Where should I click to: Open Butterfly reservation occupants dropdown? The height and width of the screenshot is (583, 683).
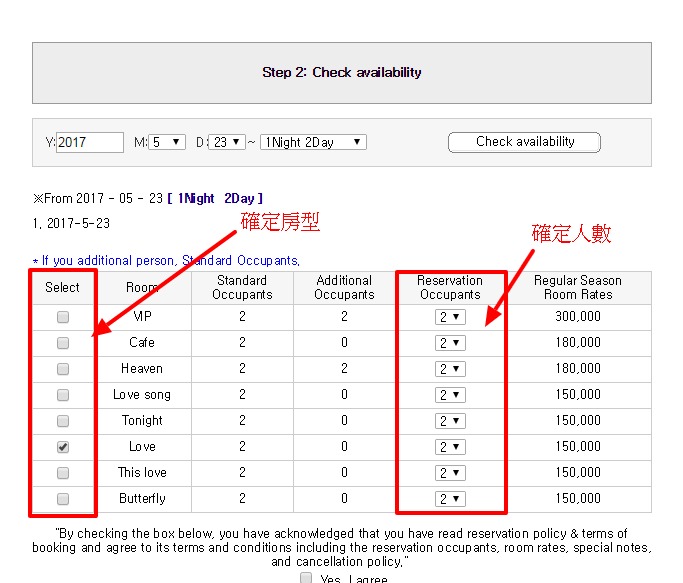[x=450, y=499]
